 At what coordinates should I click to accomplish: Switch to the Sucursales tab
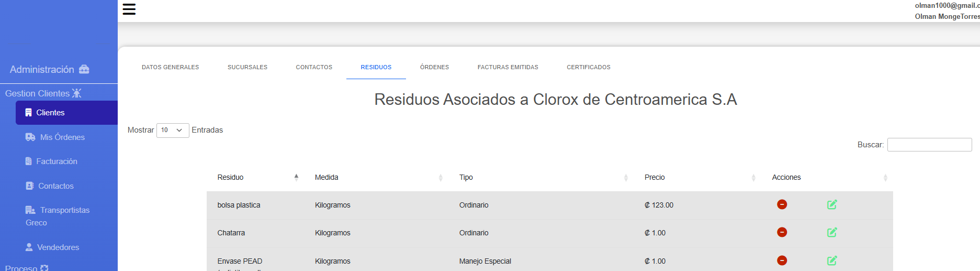point(247,67)
